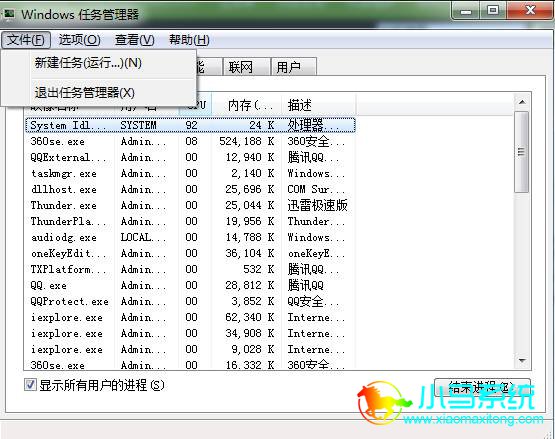555x439 pixels.
Task: Select the QQ.exe process row
Action: click(x=190, y=285)
